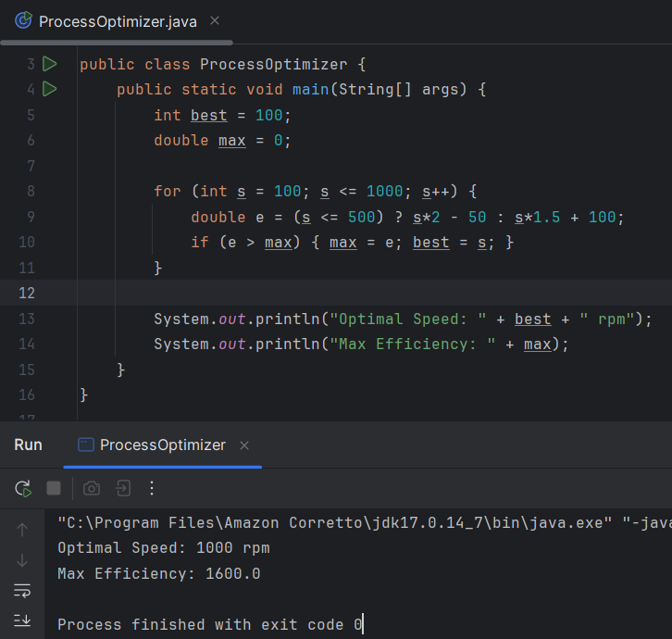The image size is (672, 639).
Task: Click the Stop process square icon
Action: point(54,488)
